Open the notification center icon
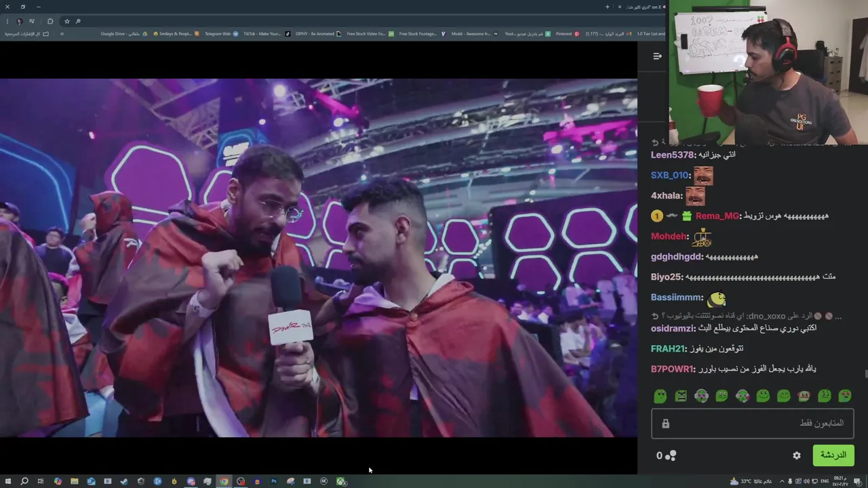This screenshot has width=868, height=488. (857, 481)
